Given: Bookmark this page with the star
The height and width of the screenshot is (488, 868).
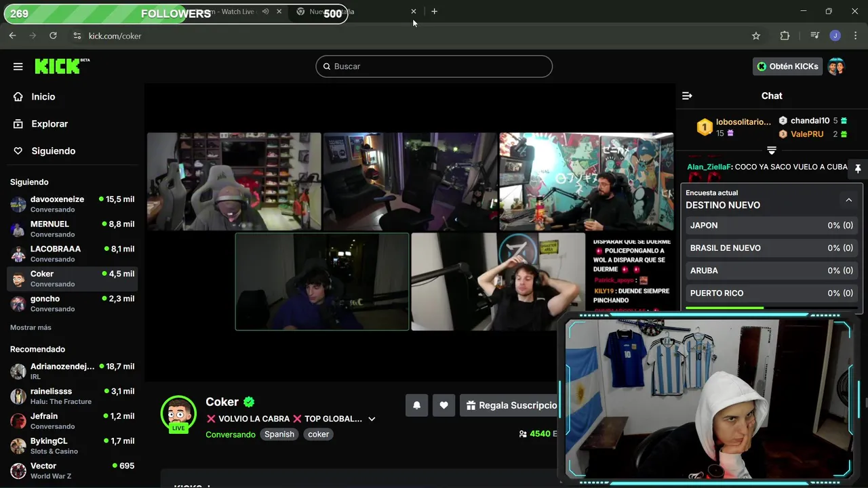Looking at the screenshot, I should point(756,36).
